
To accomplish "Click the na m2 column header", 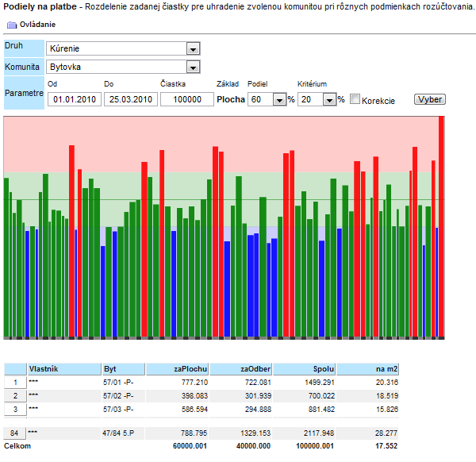I will tap(368, 369).
